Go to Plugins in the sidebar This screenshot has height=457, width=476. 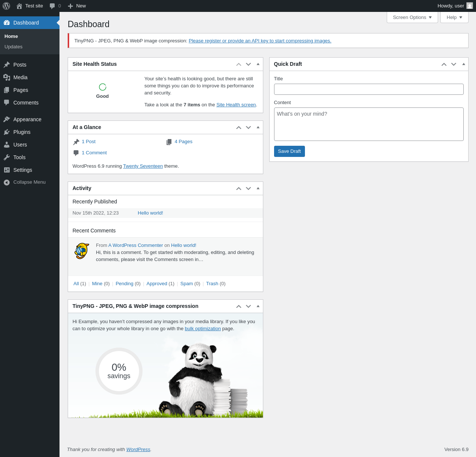coord(30,132)
